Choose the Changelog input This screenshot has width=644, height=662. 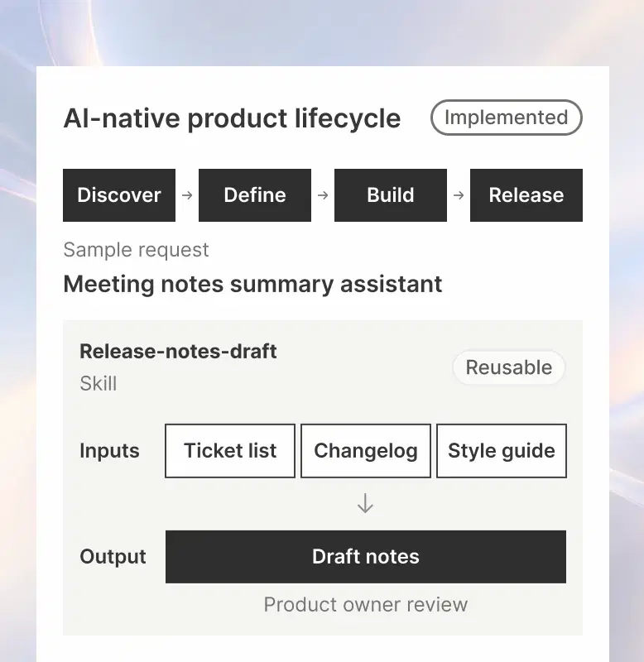pyautogui.click(x=366, y=450)
